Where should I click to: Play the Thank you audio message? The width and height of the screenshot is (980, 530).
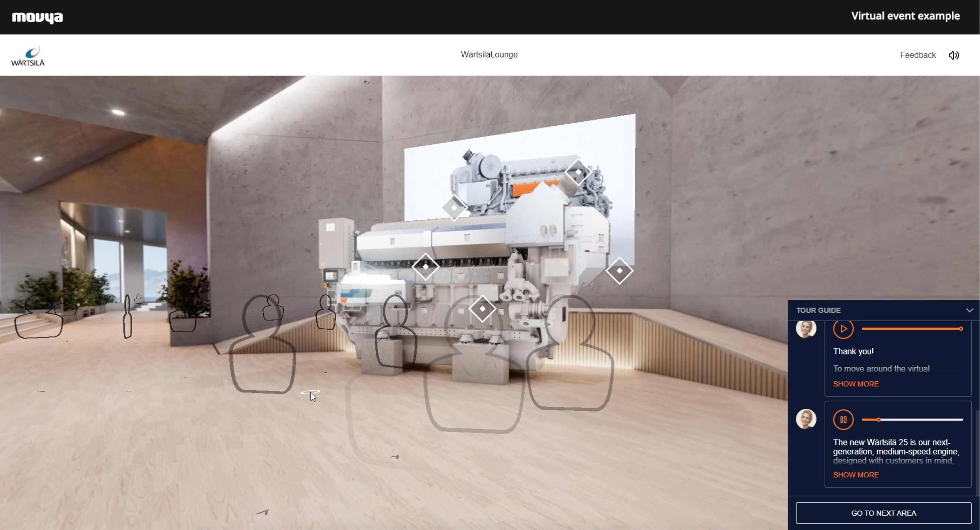(843, 329)
